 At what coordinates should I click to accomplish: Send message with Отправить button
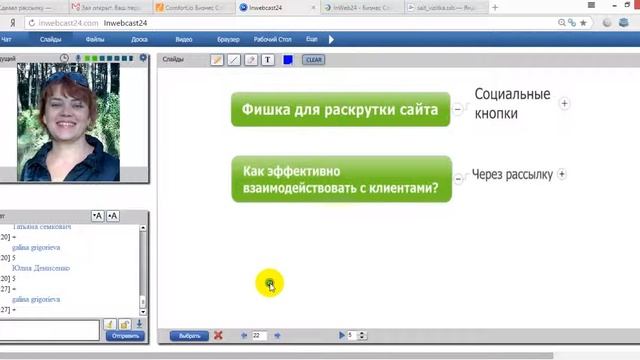tap(125, 336)
